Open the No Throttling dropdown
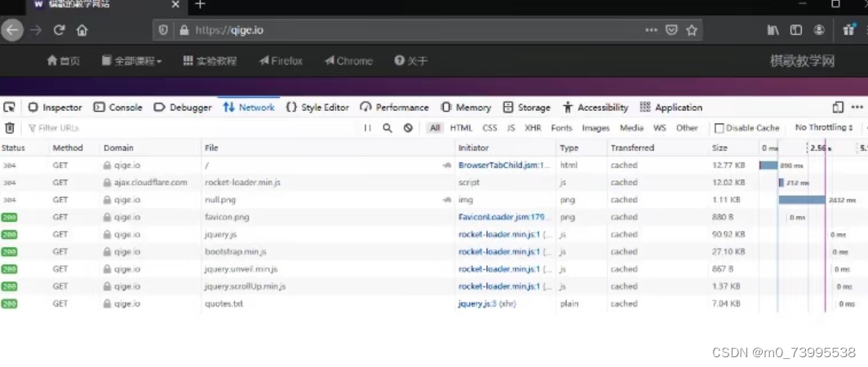Screen dimensions: 868x367 point(824,128)
